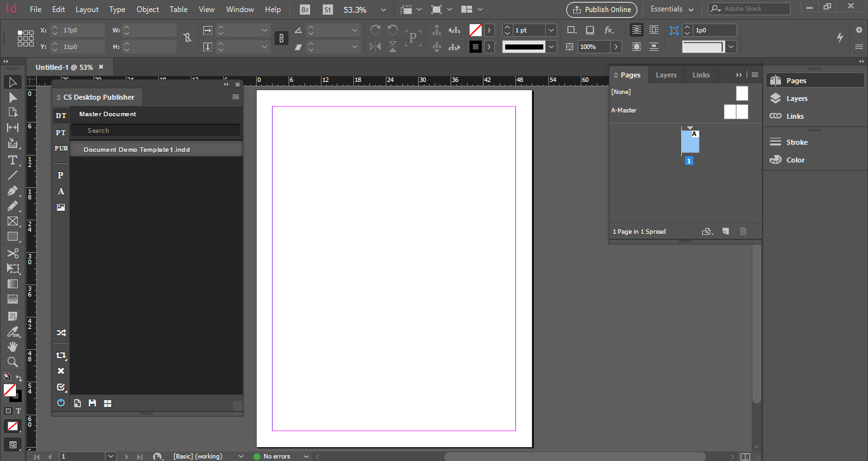Screen dimensions: 868x461
Task: Click the stroke black swatch in control bar
Action: point(475,47)
